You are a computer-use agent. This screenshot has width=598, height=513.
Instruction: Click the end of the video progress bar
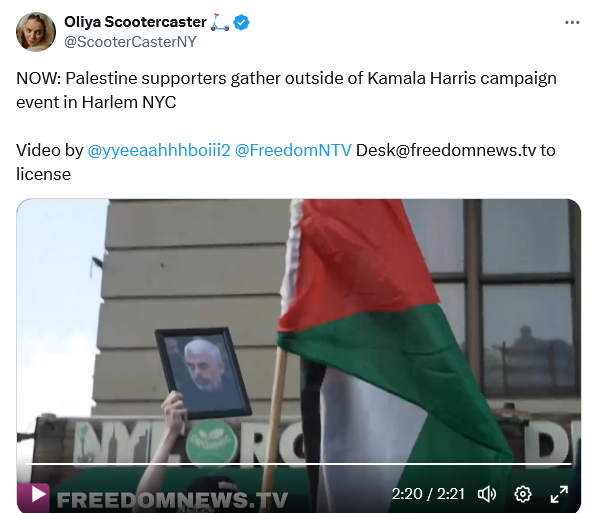click(570, 464)
